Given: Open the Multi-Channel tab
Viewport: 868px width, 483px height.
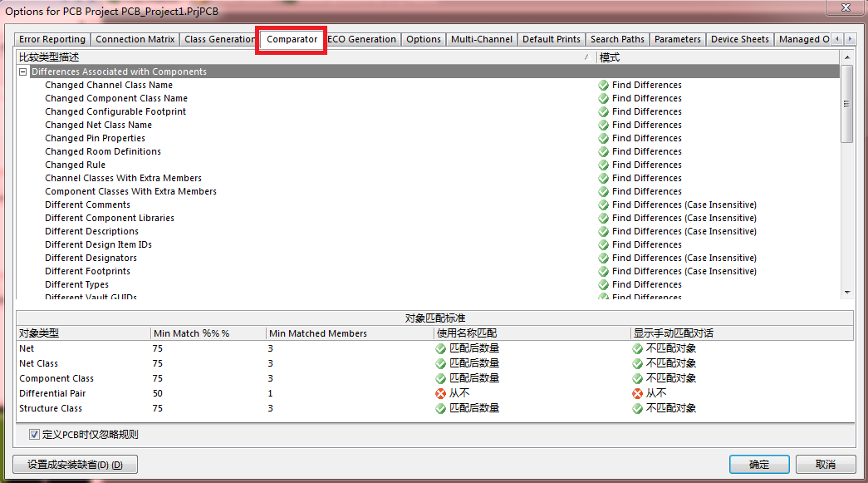Looking at the screenshot, I should click(482, 39).
